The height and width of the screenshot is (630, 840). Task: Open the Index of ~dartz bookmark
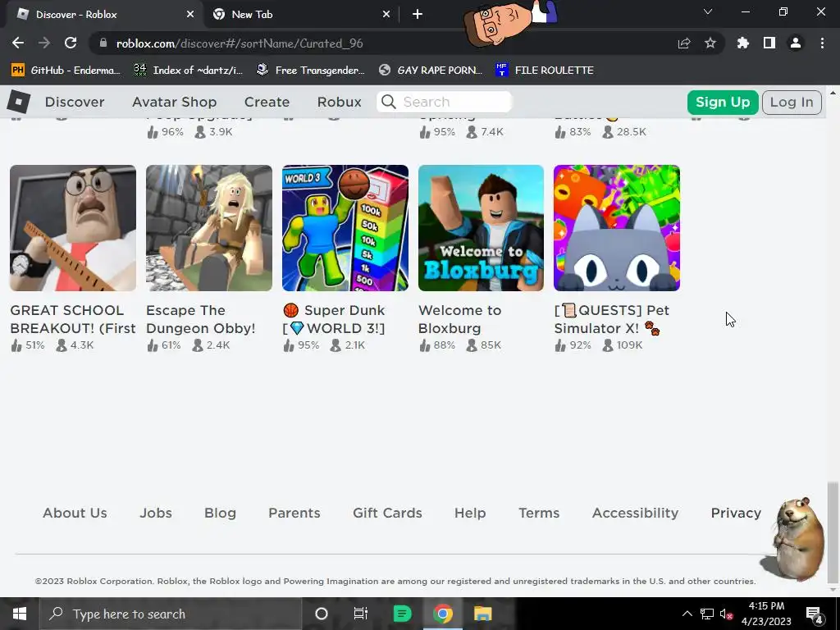(x=189, y=71)
